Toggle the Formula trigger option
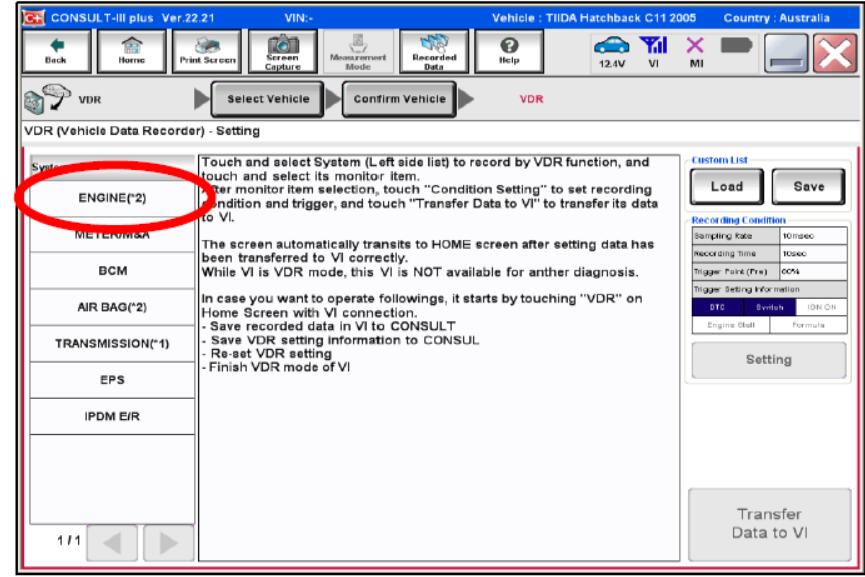The height and width of the screenshot is (577, 865). (808, 325)
